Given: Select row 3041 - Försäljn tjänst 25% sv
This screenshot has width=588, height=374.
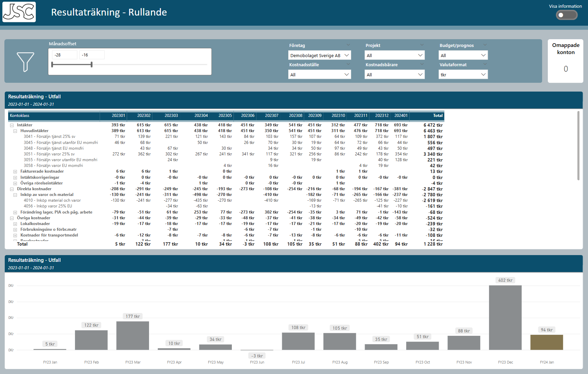Looking at the screenshot, I should click(49, 136).
